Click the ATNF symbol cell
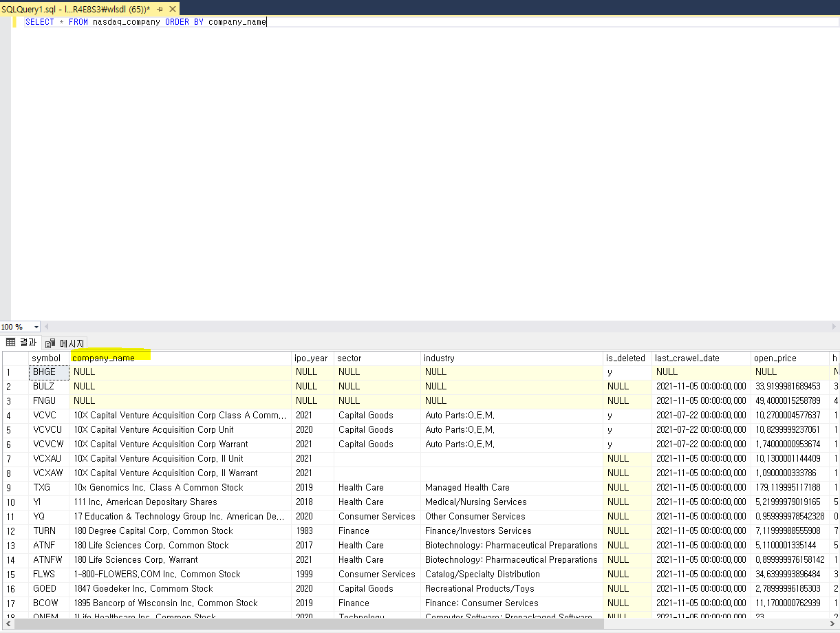This screenshot has width=840, height=633. tap(50, 546)
